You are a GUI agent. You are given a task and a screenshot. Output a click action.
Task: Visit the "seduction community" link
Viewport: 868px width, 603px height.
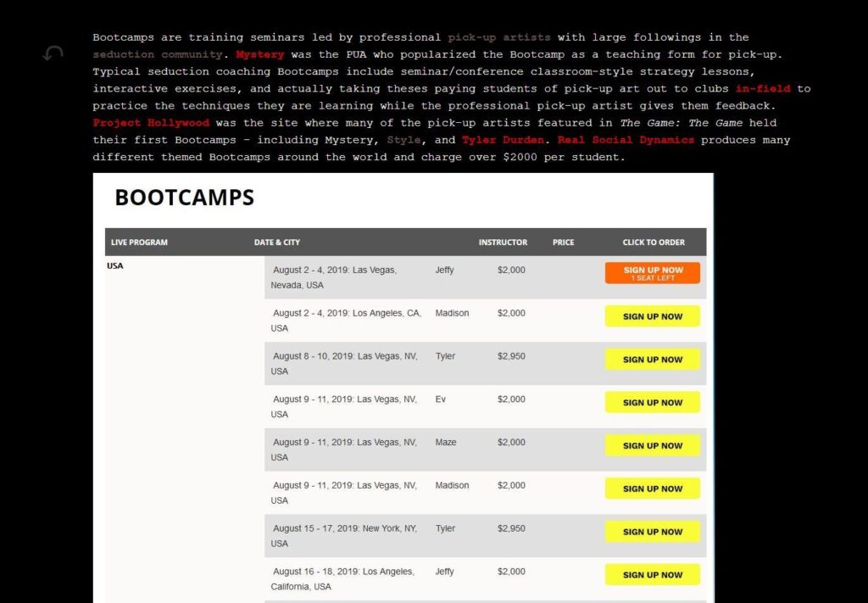point(157,54)
